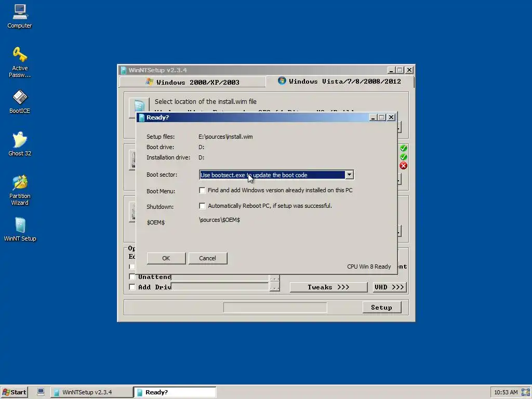Launch WinNT Setup desktop shortcut
The width and height of the screenshot is (532, 399).
(x=20, y=229)
